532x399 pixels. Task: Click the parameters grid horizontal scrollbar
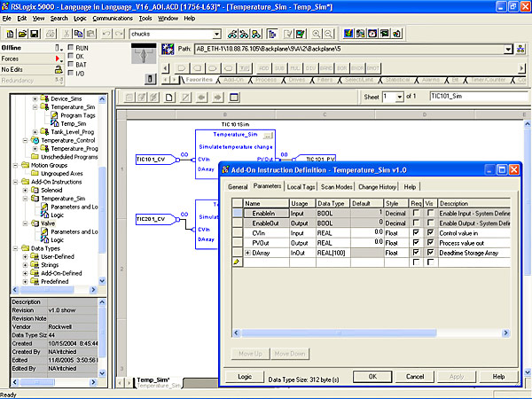371,333
